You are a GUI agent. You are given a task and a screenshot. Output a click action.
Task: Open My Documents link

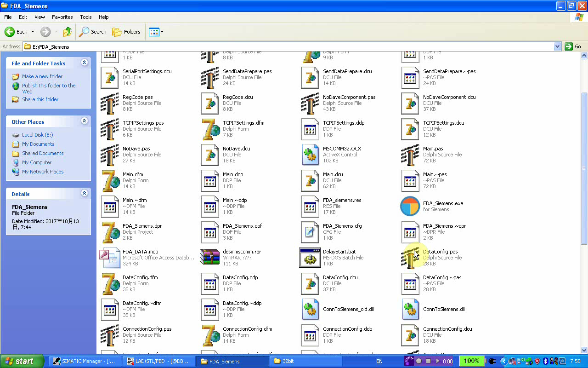tap(38, 144)
